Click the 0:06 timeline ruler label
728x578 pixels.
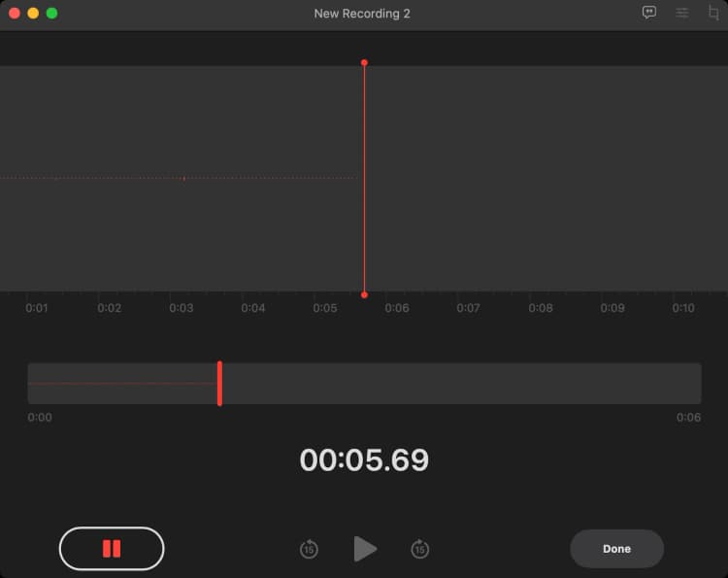(x=397, y=308)
